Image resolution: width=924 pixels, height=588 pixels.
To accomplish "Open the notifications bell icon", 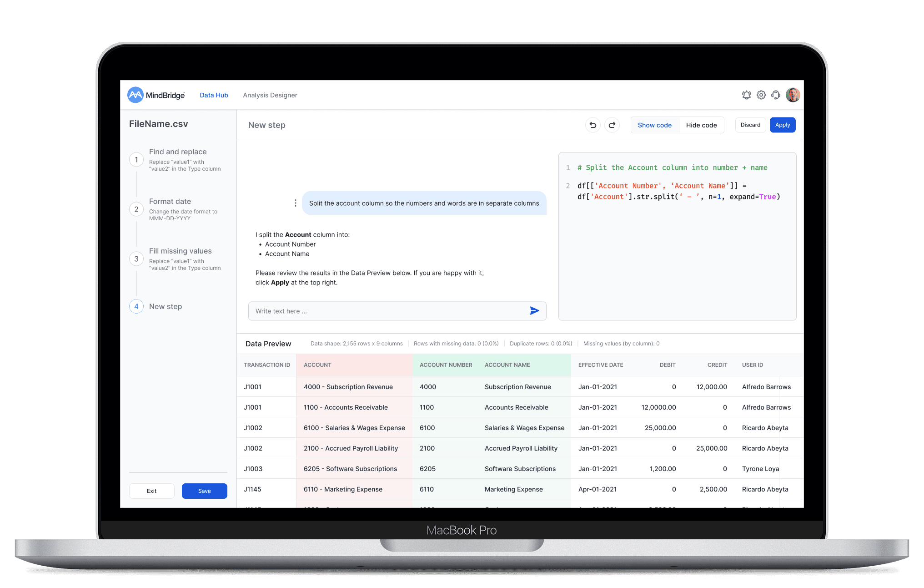I will coord(746,95).
